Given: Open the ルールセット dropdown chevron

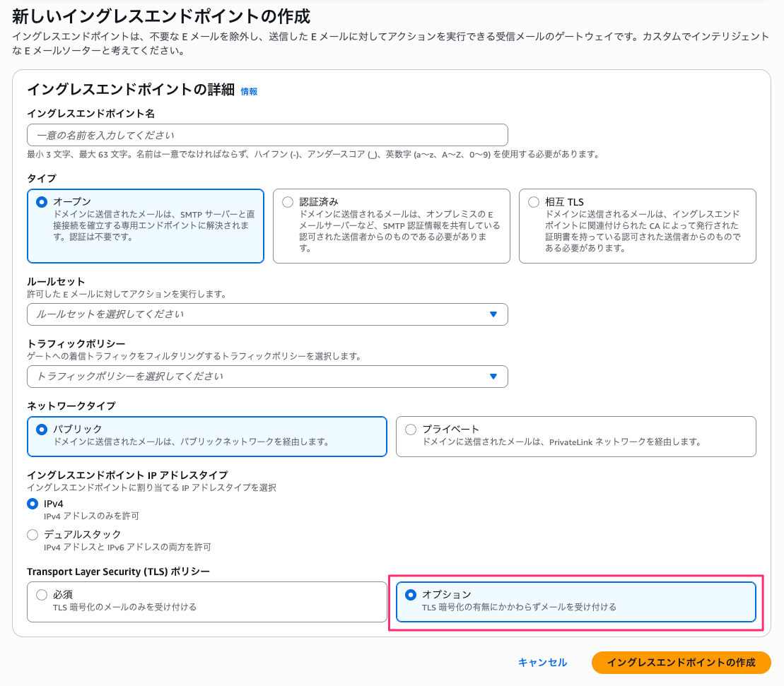Looking at the screenshot, I should pyautogui.click(x=495, y=314).
